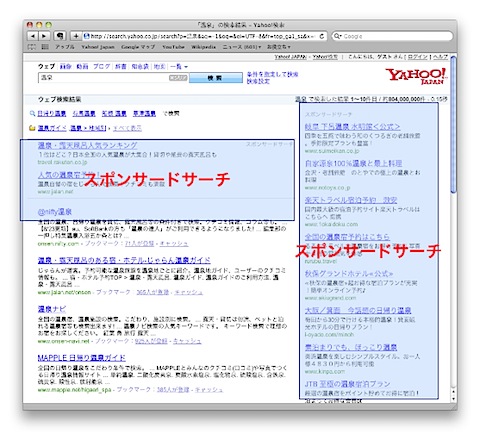This screenshot has height=440, width=480.
Task: Click the bug report toolbar icon
Action: tap(60, 36)
